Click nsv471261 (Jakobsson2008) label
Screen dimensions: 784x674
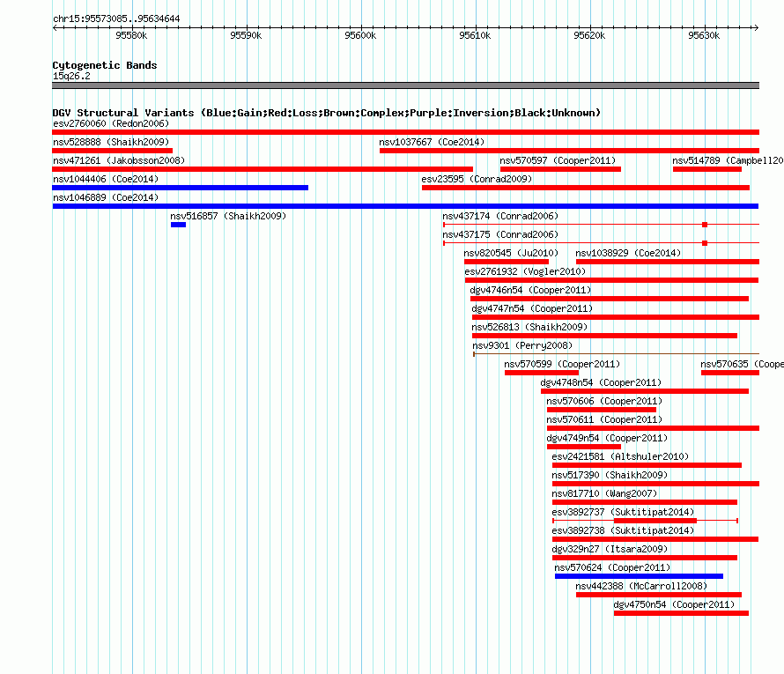click(119, 160)
